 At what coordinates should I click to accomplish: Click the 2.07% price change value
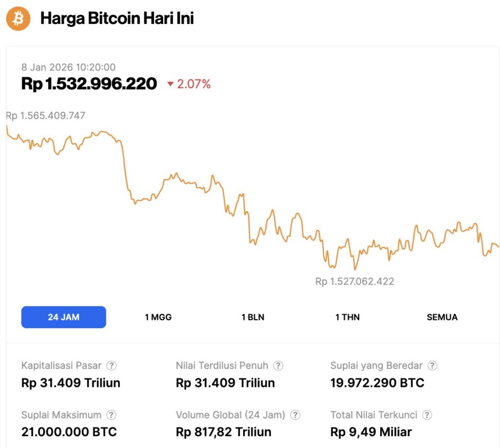[x=194, y=85]
